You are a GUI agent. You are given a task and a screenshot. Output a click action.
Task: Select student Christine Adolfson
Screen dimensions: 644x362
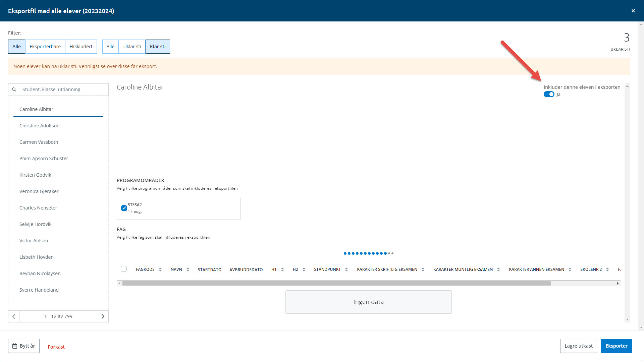click(58, 126)
